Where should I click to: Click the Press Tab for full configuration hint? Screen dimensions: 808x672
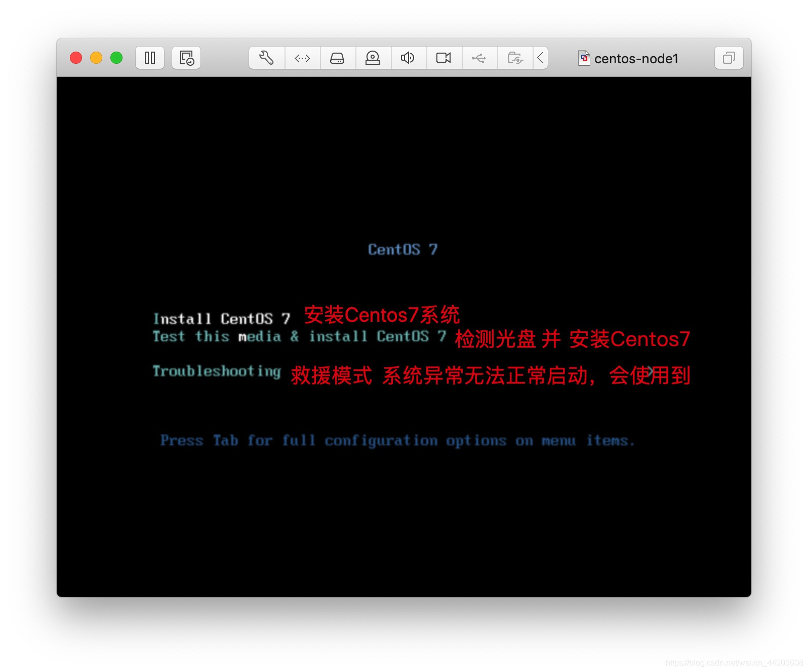coord(397,441)
